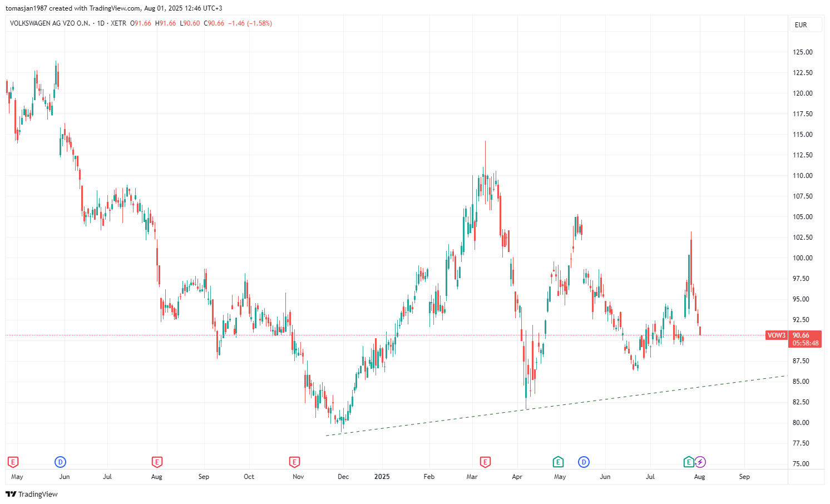Click the 115.00 price axis label
This screenshot has height=504, width=830.
pyautogui.click(x=803, y=135)
